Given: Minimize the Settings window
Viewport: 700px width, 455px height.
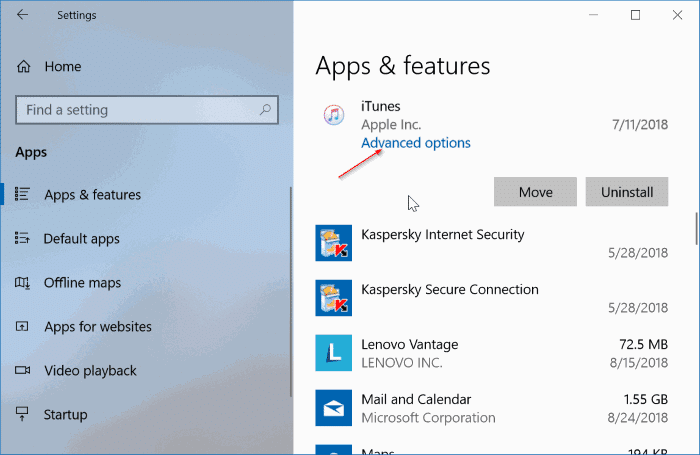Looking at the screenshot, I should point(593,15).
